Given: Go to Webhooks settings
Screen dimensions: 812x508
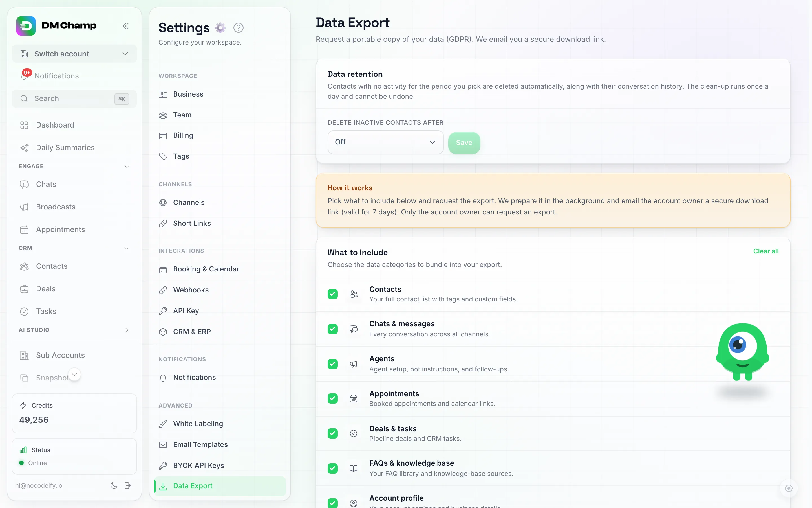Looking at the screenshot, I should 220,290.
